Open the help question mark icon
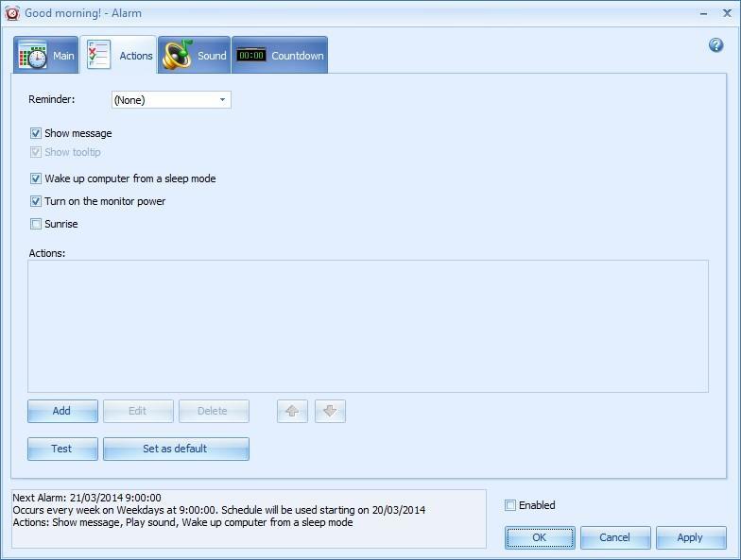741x560 pixels. point(715,45)
